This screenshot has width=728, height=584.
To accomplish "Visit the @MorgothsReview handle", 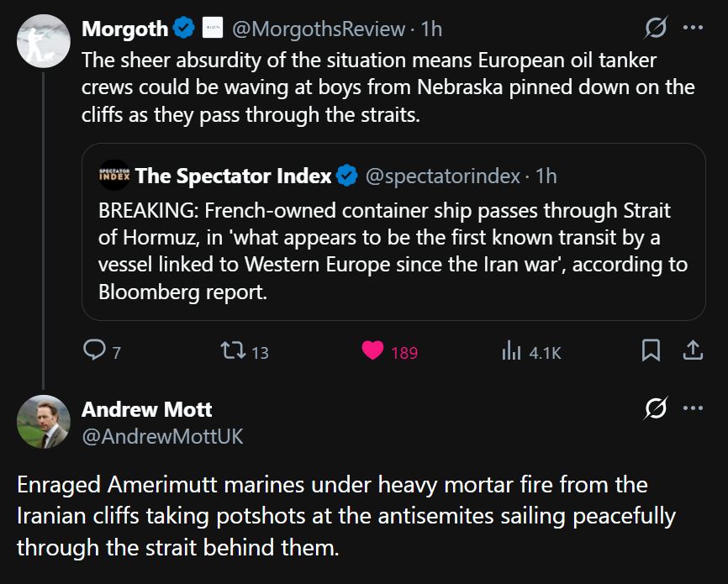I will tap(319, 29).
